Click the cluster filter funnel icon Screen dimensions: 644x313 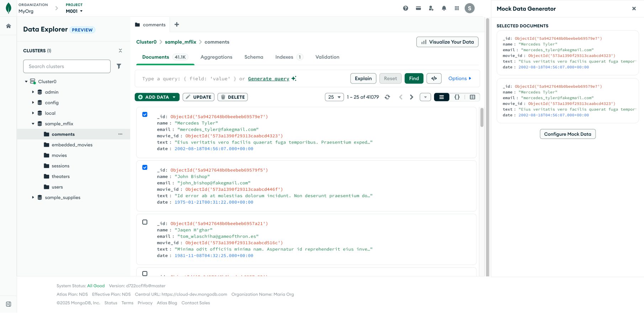(x=119, y=66)
